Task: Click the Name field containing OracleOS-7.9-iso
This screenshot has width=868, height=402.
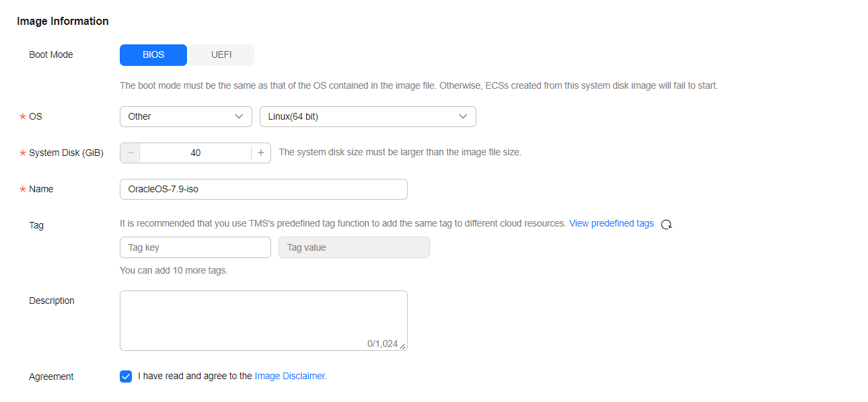Action: [263, 190]
